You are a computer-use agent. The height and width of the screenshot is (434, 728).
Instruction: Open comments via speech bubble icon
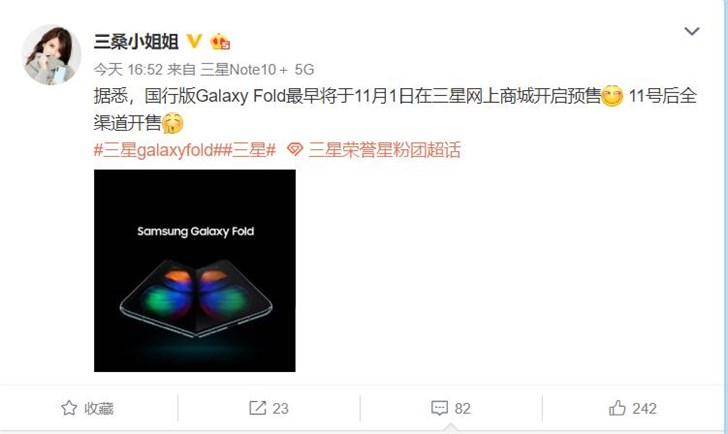tap(440, 408)
